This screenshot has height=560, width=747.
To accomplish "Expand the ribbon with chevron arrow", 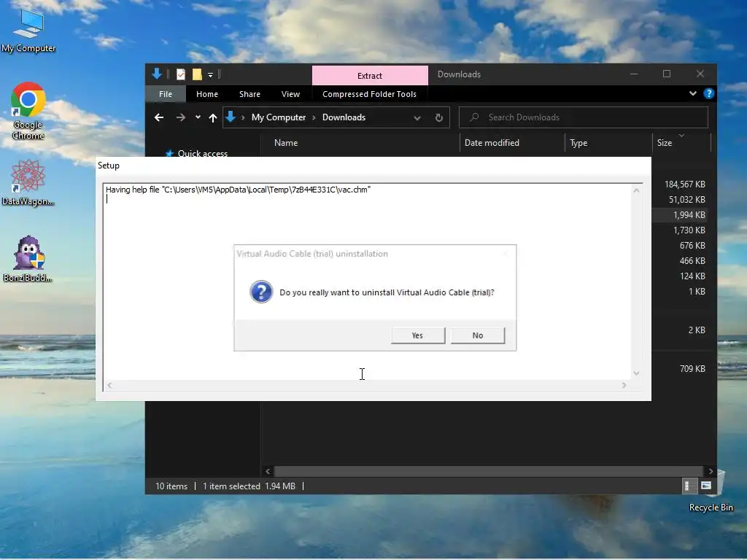I will pyautogui.click(x=693, y=94).
